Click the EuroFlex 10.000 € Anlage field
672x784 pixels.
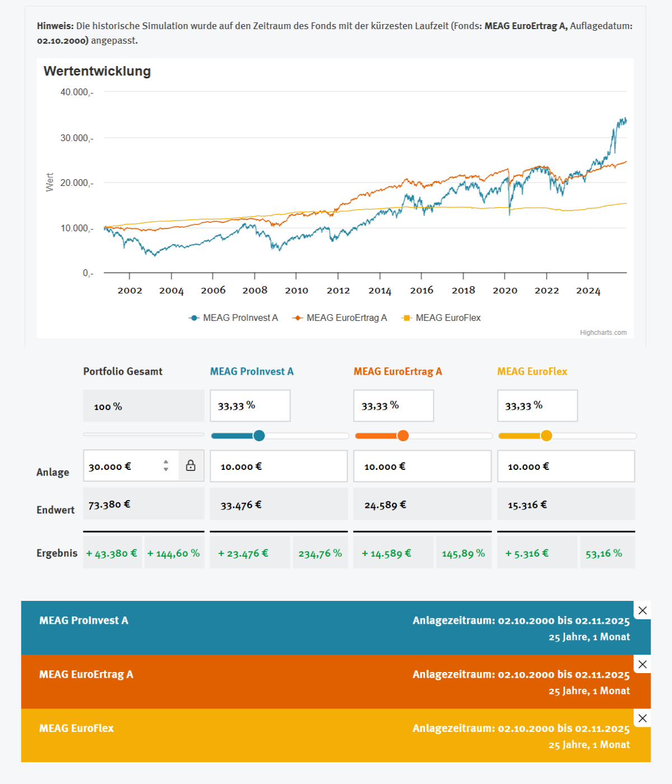[566, 466]
